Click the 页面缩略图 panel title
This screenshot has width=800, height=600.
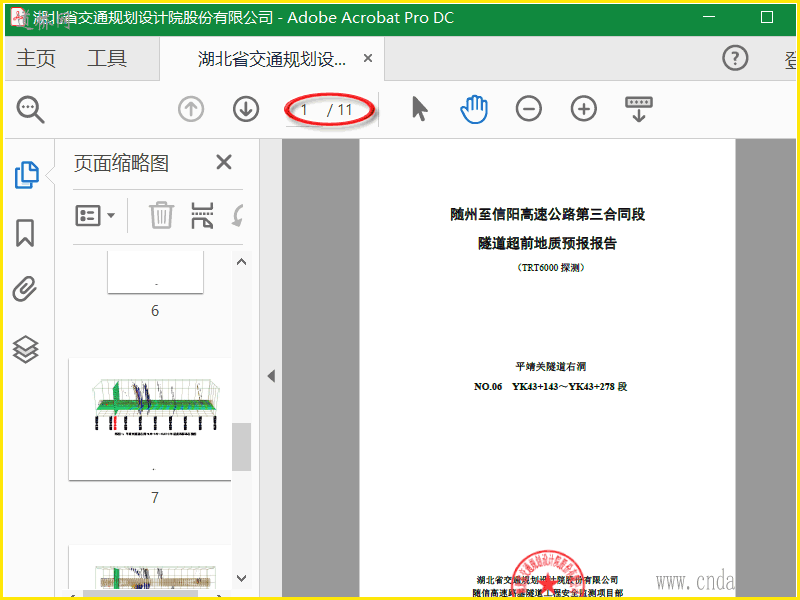[121, 163]
